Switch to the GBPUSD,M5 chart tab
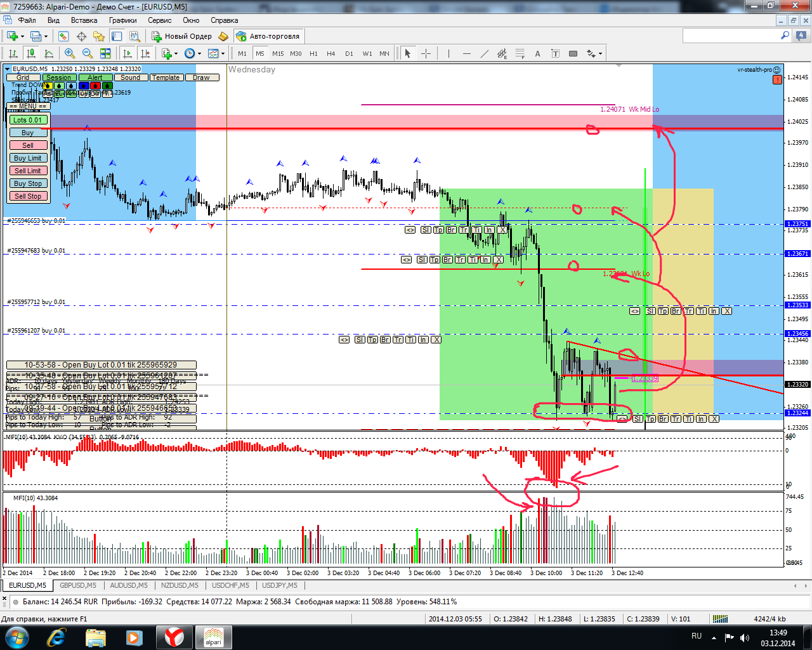Screen dimensions: 812x650 (78, 585)
